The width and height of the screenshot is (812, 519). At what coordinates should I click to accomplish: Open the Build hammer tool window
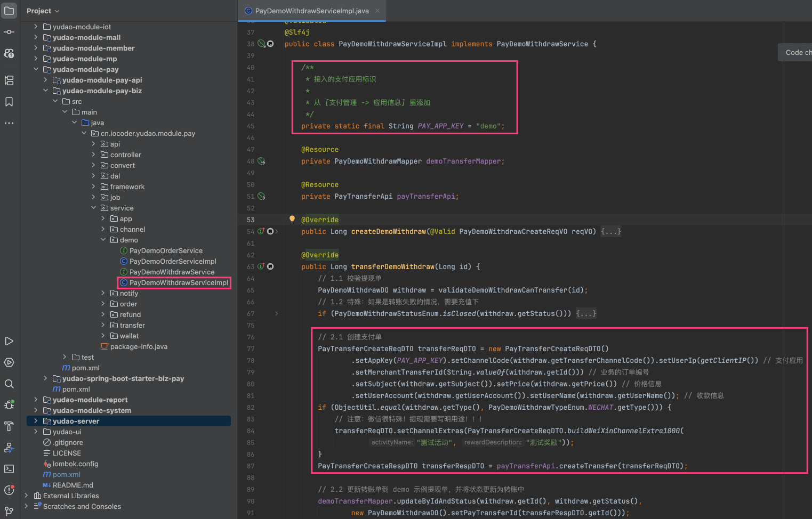click(x=9, y=426)
